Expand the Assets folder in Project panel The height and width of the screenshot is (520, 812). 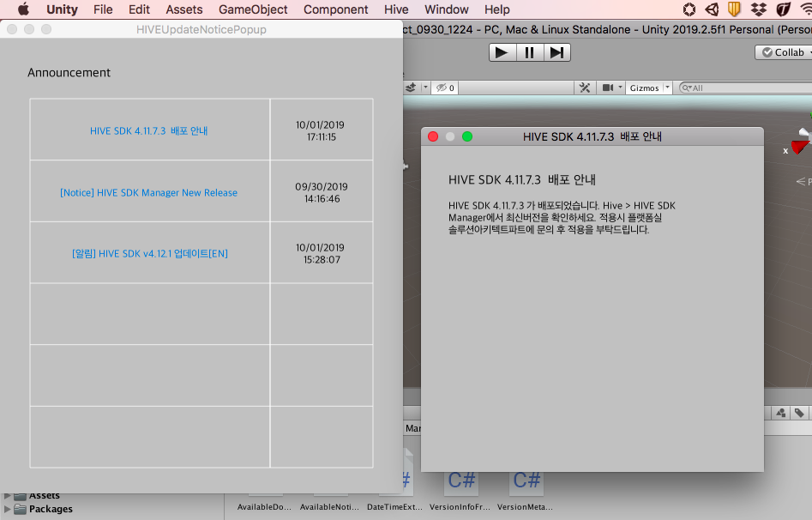pyautogui.click(x=7, y=496)
